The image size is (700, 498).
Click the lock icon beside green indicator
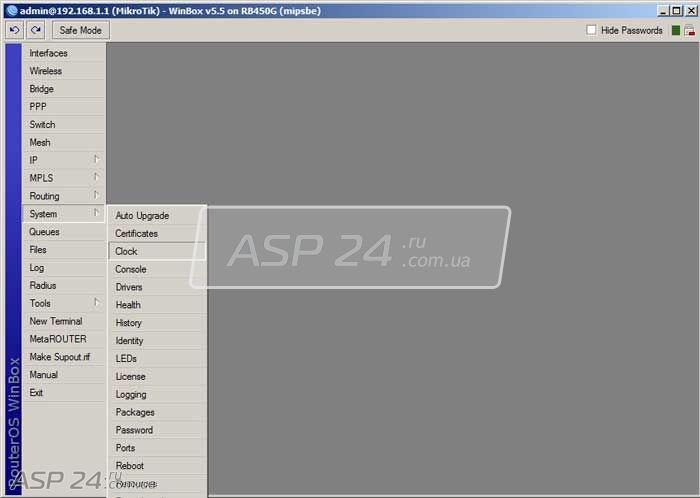coord(689,30)
